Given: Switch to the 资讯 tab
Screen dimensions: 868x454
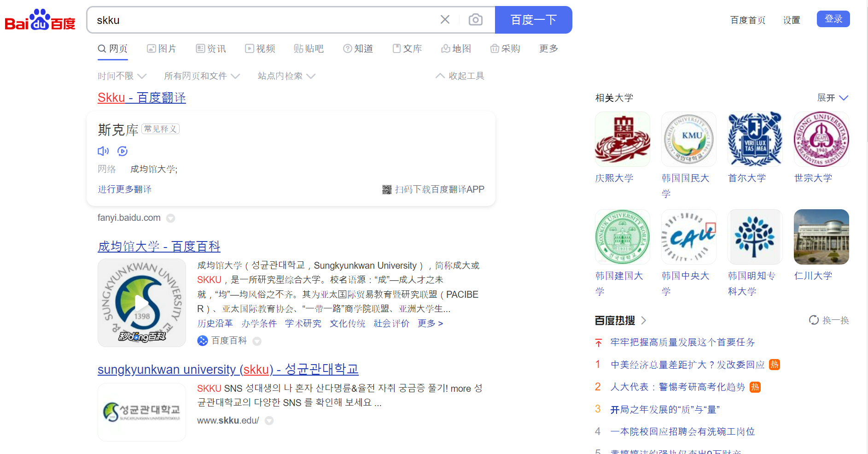Looking at the screenshot, I should click(211, 48).
